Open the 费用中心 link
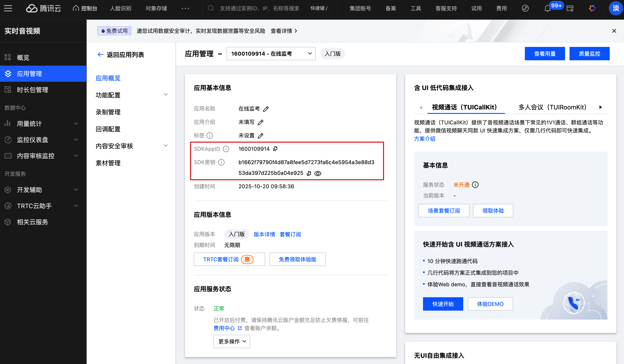624x364 pixels. pyautogui.click(x=224, y=328)
